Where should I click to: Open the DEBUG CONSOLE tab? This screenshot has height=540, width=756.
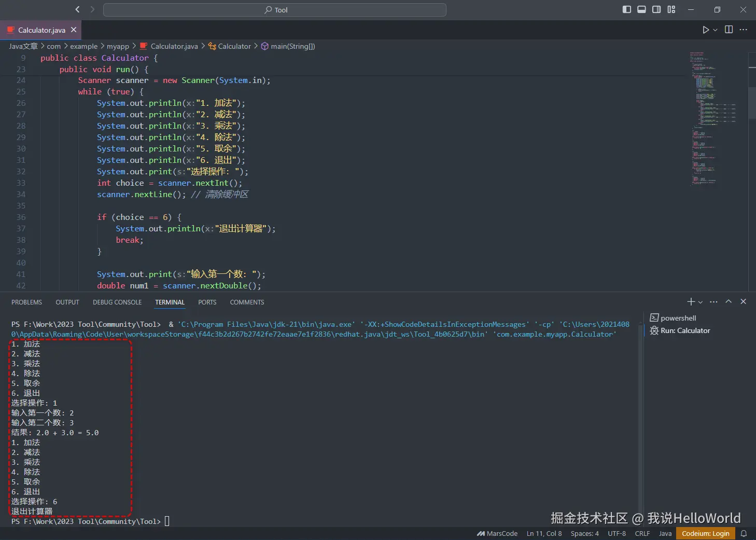tap(117, 302)
